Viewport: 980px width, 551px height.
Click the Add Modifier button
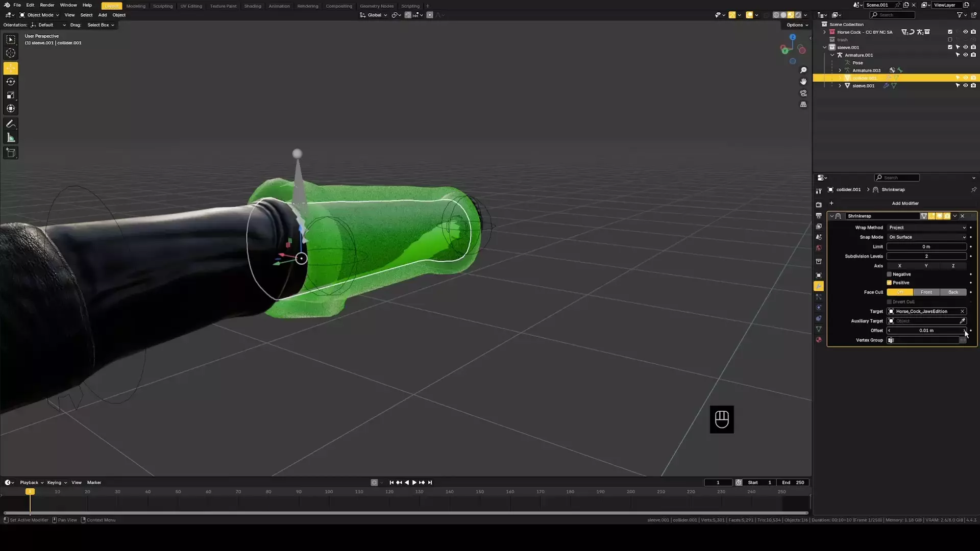904,203
